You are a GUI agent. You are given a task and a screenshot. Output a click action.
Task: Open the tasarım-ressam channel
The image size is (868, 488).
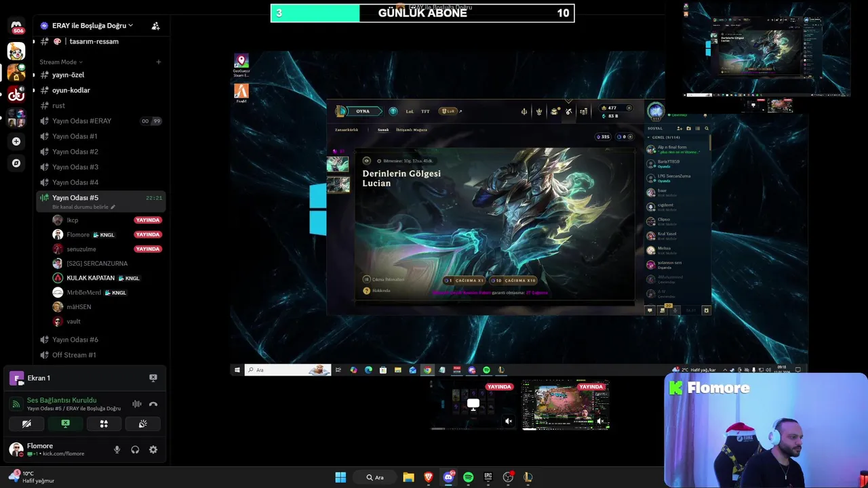(x=100, y=41)
